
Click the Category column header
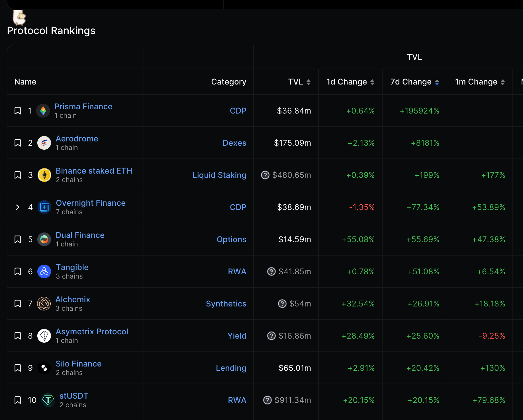[x=228, y=82]
